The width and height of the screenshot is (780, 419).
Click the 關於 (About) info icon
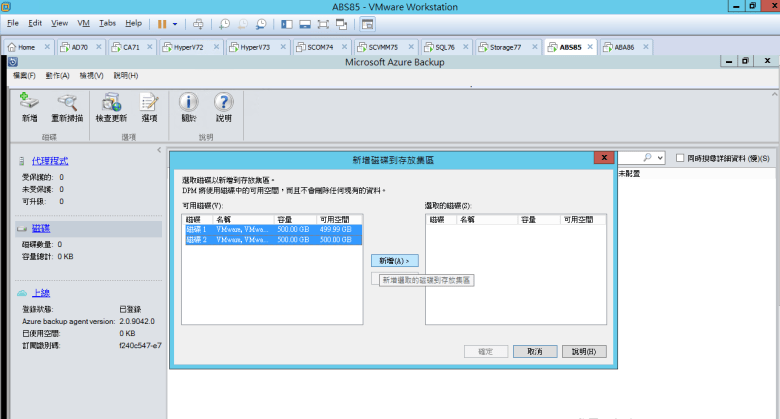tap(189, 105)
